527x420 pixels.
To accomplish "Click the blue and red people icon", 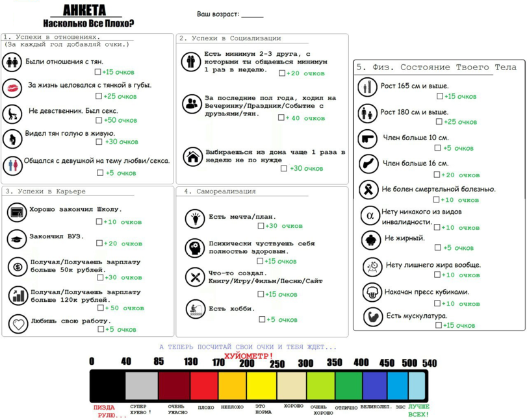I will (12, 165).
